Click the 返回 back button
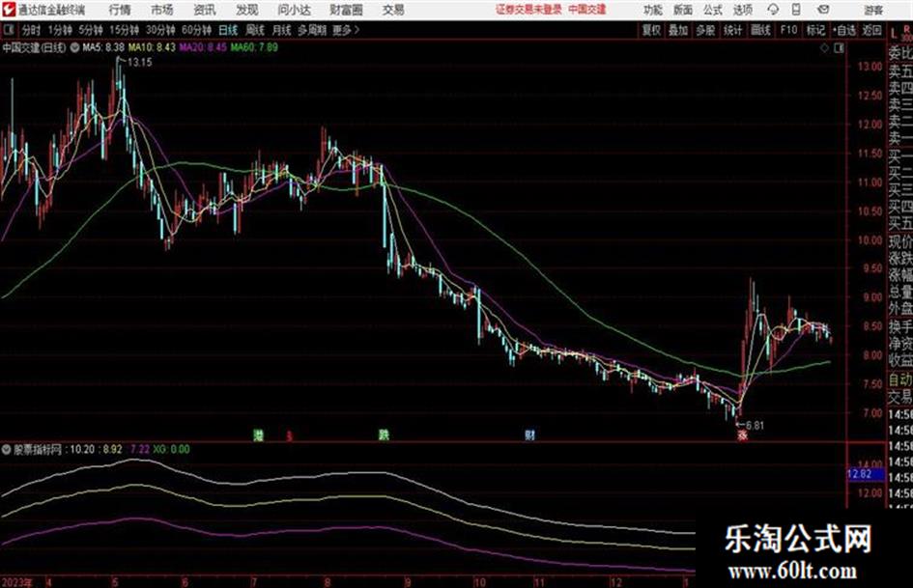913x588 pixels. click(871, 30)
